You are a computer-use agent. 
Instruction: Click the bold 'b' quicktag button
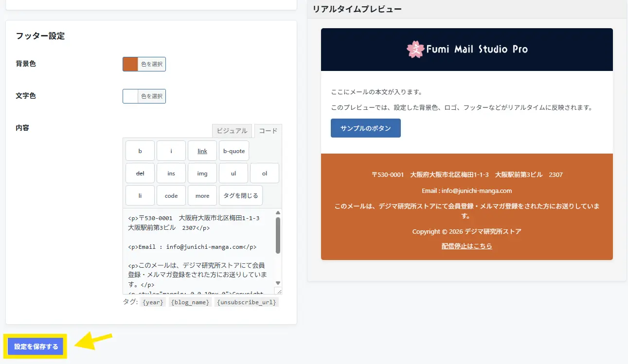click(140, 151)
